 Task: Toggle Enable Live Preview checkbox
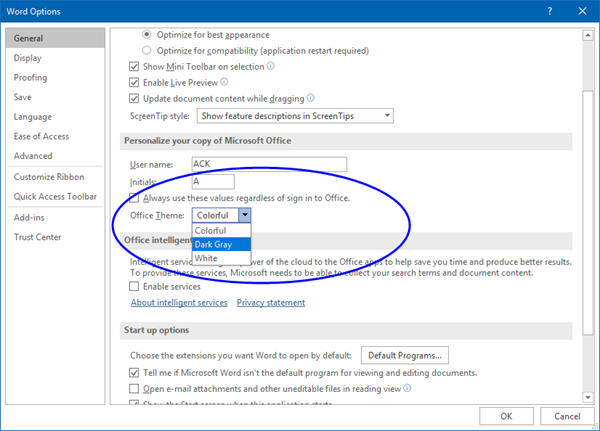134,82
